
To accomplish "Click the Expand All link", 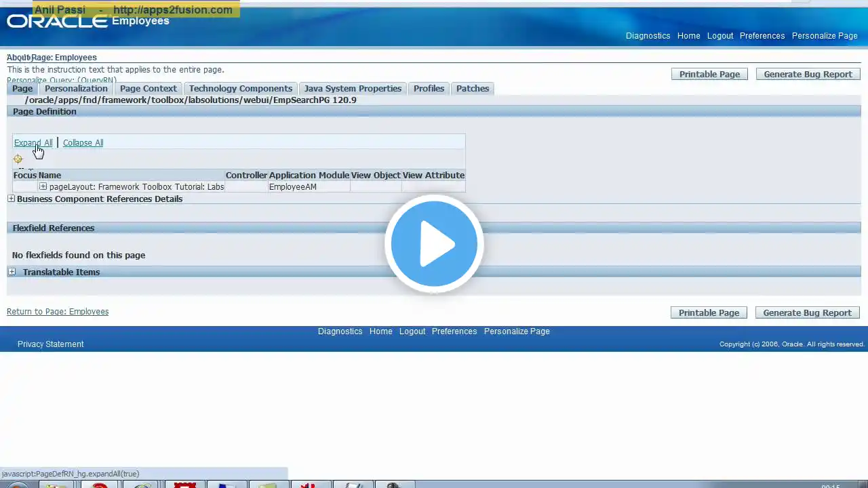I will pos(33,143).
